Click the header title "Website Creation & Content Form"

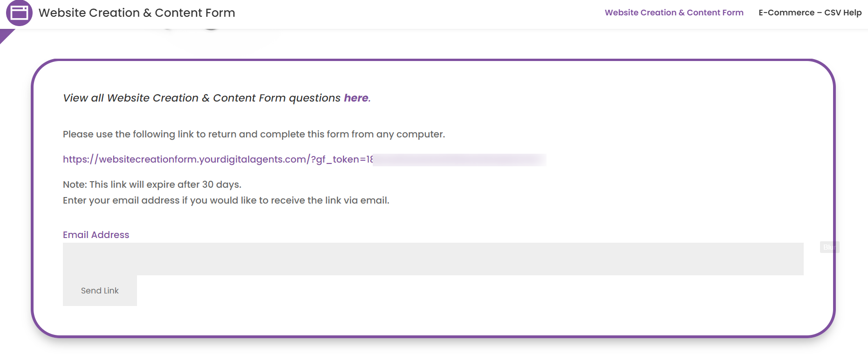click(137, 13)
